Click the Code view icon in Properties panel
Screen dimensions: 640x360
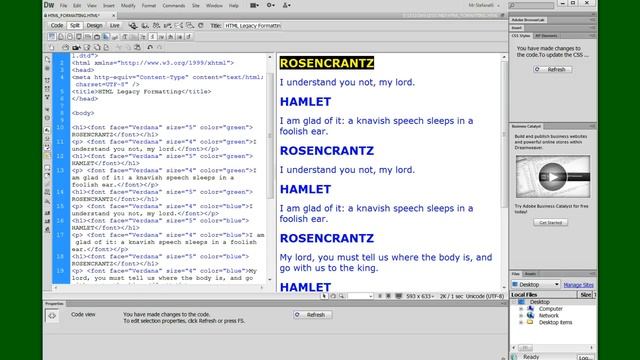tap(52, 316)
